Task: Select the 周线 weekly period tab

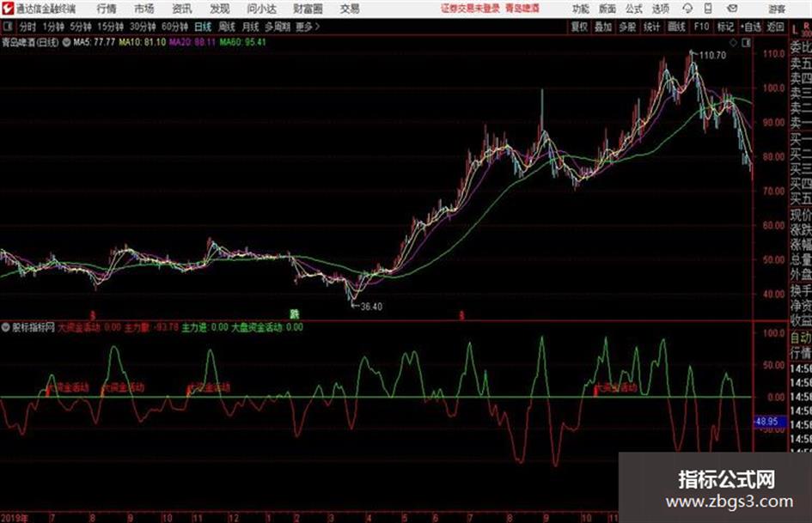Action: tap(227, 27)
